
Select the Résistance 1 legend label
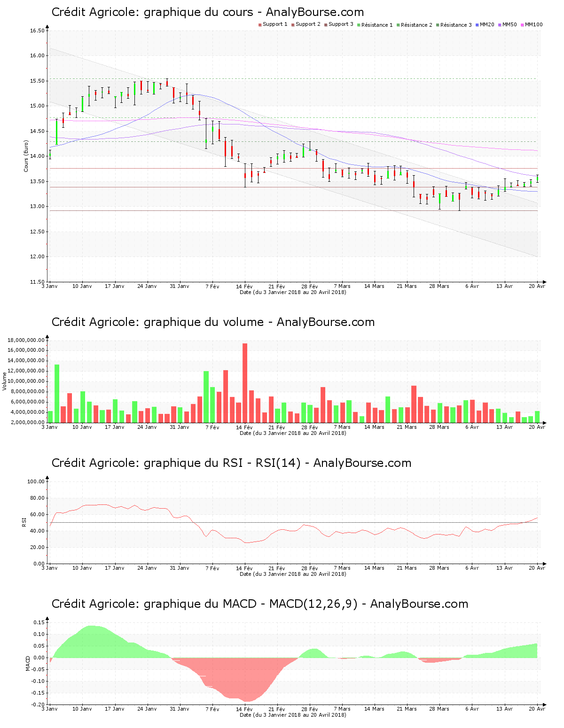click(377, 25)
